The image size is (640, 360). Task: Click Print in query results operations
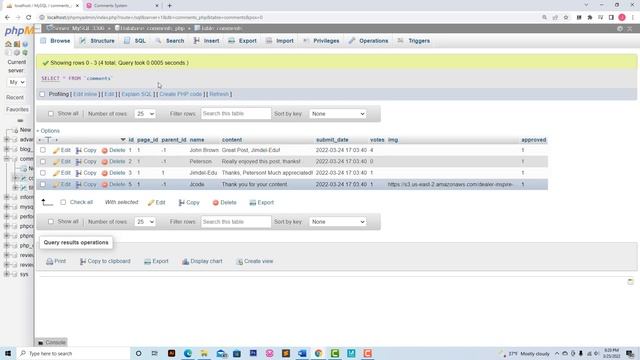tap(56, 261)
